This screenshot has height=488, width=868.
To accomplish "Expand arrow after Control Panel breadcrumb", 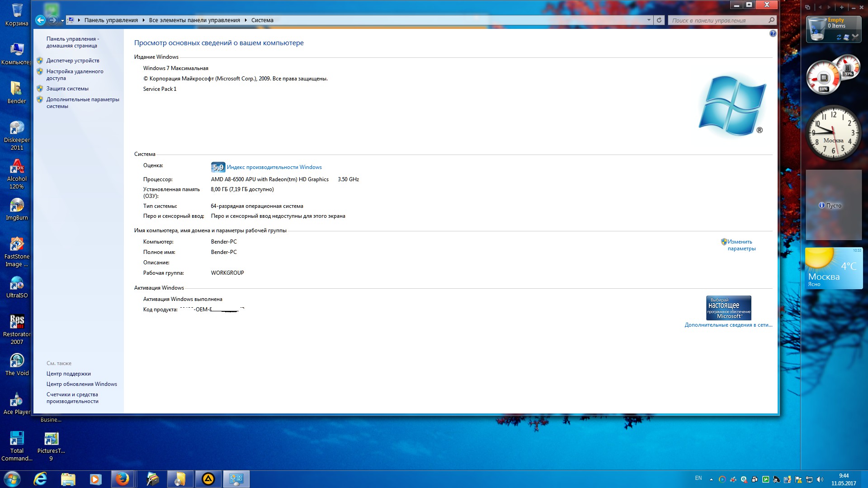I will point(144,20).
